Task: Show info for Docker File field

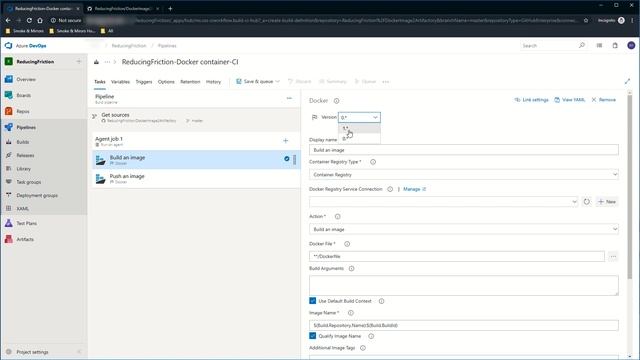Action: 347,244
